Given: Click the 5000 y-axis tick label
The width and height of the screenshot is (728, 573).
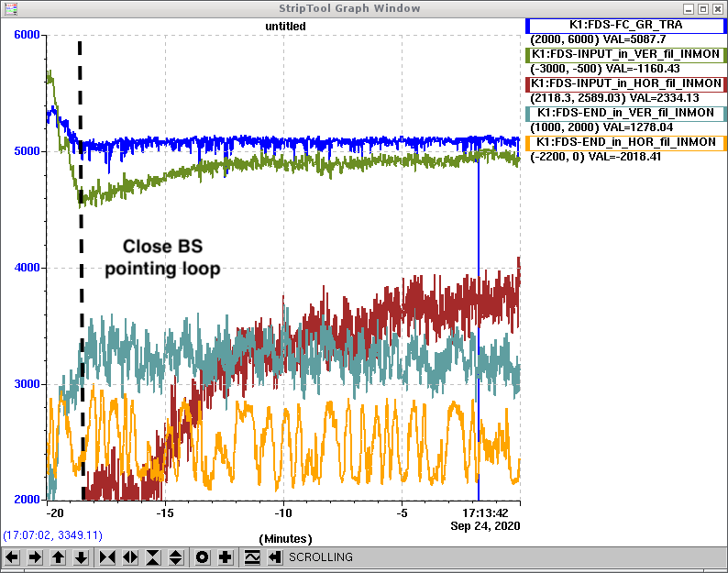Looking at the screenshot, I should point(27,151).
